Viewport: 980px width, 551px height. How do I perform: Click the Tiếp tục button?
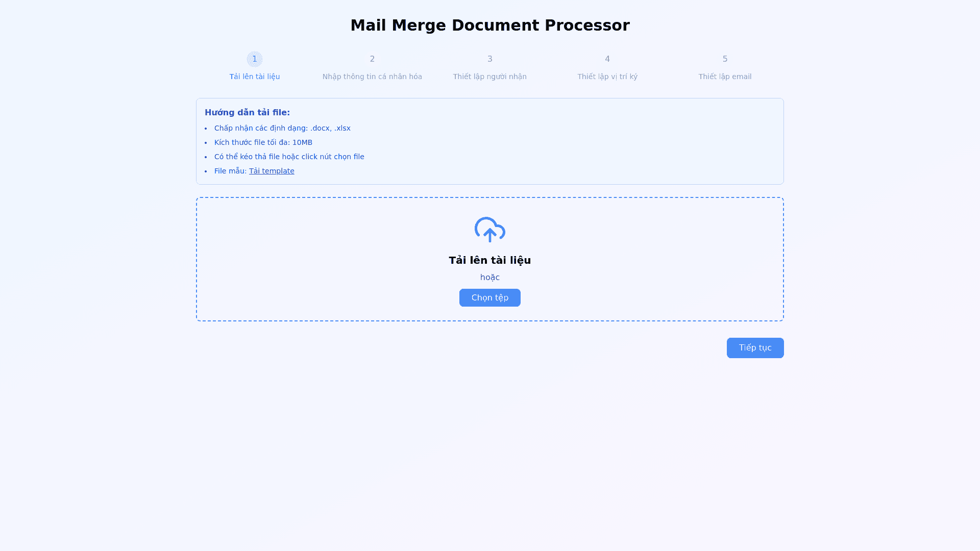pos(755,348)
